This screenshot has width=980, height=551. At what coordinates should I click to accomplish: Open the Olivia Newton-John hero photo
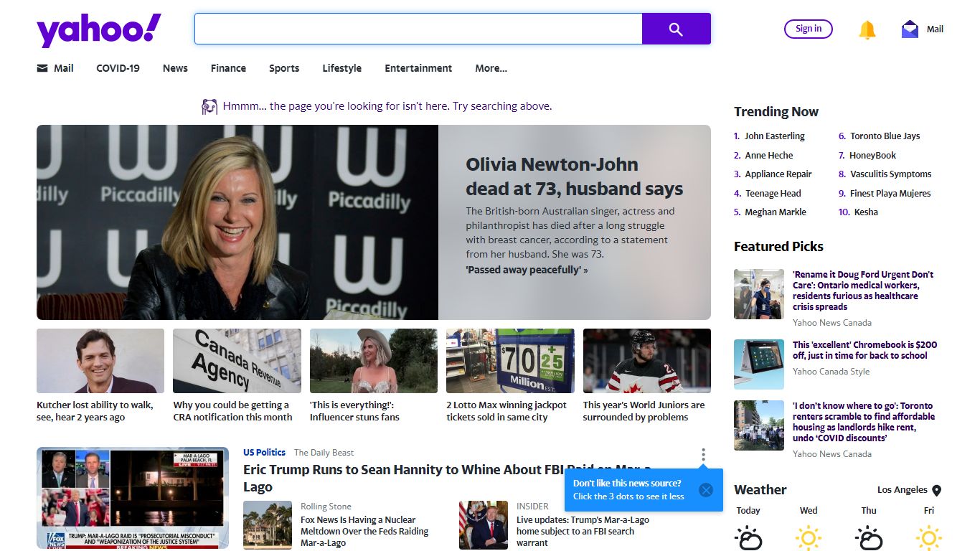[237, 222]
